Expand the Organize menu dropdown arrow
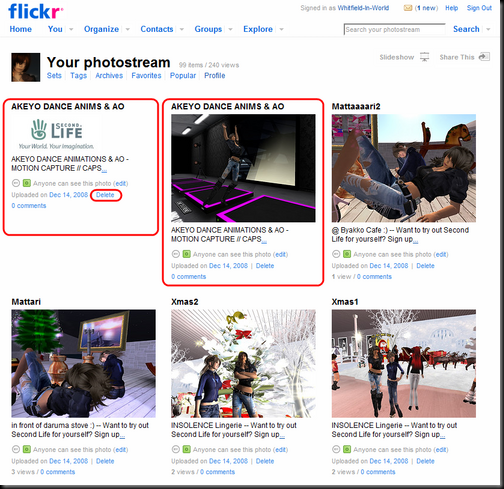Viewport: 504px width, 489px height. (x=127, y=29)
